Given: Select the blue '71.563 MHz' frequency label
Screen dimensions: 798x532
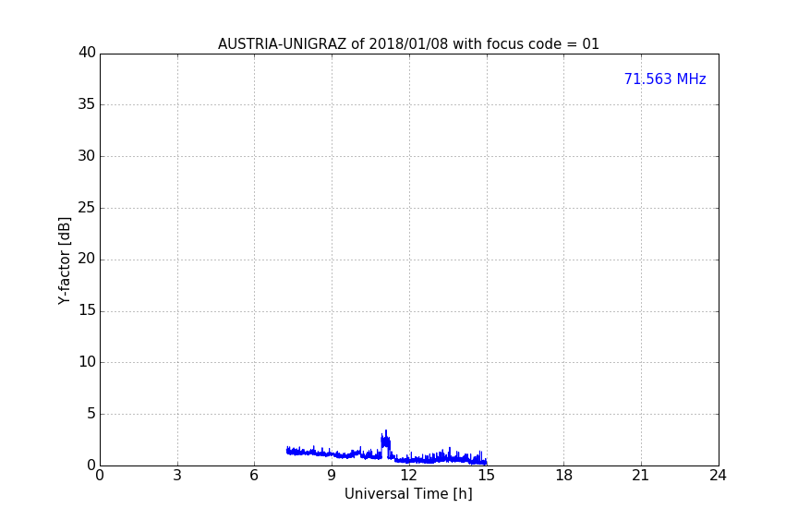Looking at the screenshot, I should pos(665,79).
